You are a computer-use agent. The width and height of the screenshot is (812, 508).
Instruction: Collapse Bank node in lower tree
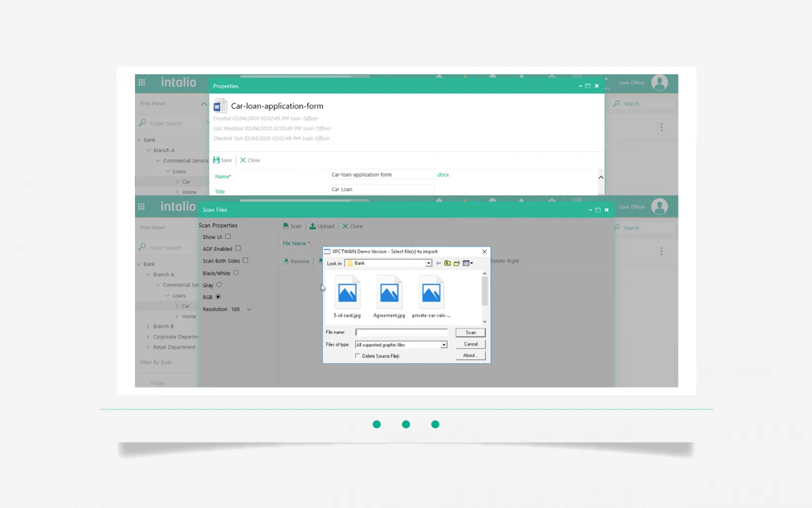coord(139,264)
